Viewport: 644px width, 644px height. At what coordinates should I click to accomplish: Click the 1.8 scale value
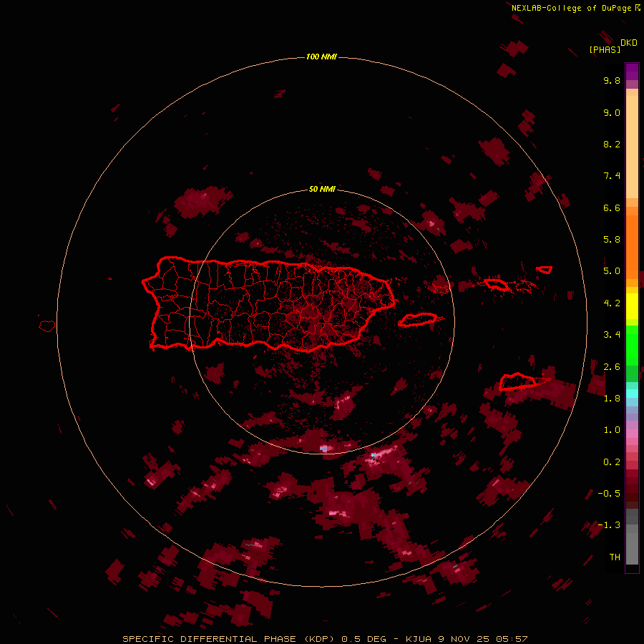click(612, 399)
